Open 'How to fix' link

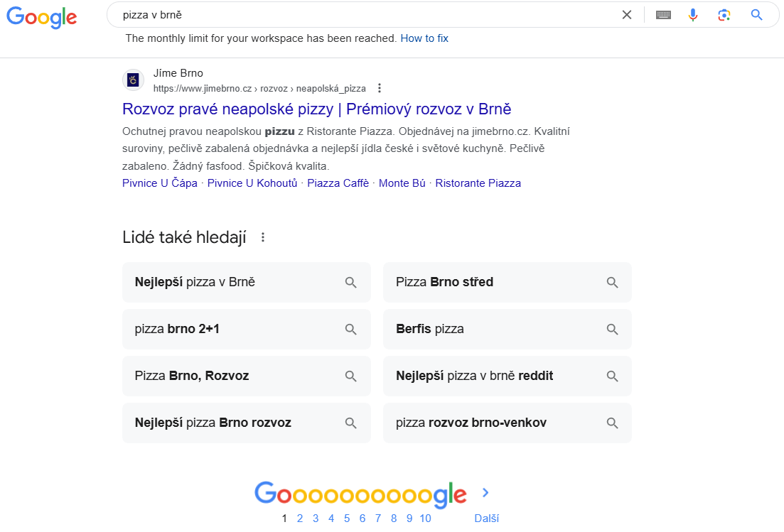pyautogui.click(x=424, y=38)
